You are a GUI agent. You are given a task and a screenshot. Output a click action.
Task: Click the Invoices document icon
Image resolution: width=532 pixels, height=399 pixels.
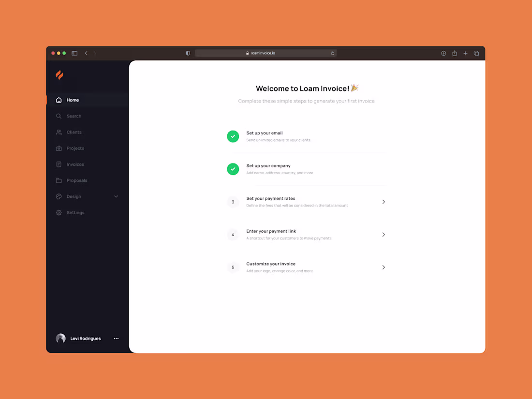pos(59,164)
